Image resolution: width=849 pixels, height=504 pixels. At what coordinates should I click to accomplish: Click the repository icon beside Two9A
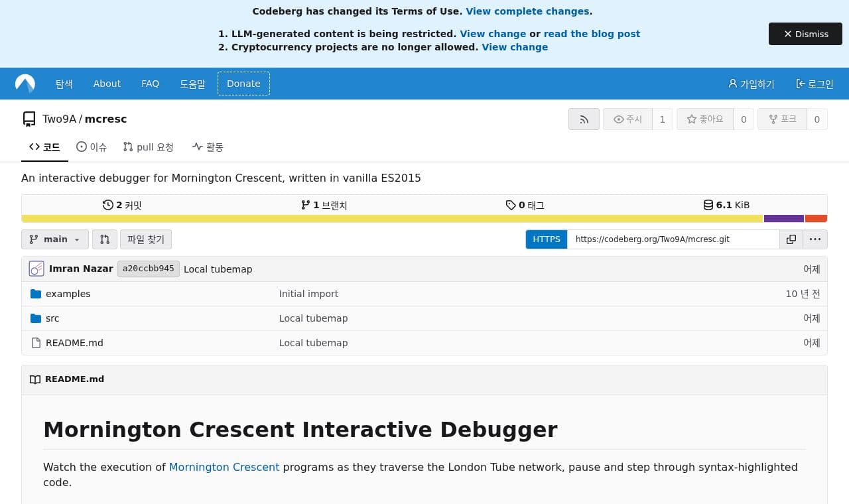pos(29,119)
